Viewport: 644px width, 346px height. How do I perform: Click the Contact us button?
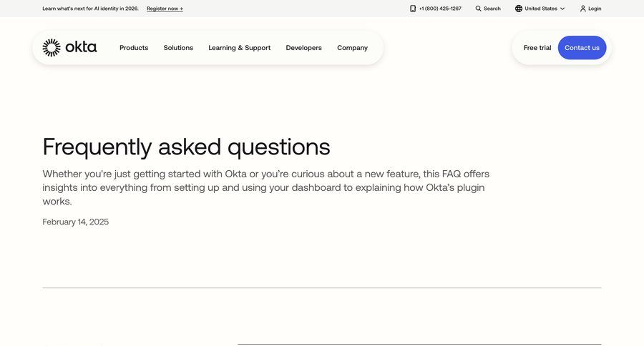pyautogui.click(x=582, y=48)
